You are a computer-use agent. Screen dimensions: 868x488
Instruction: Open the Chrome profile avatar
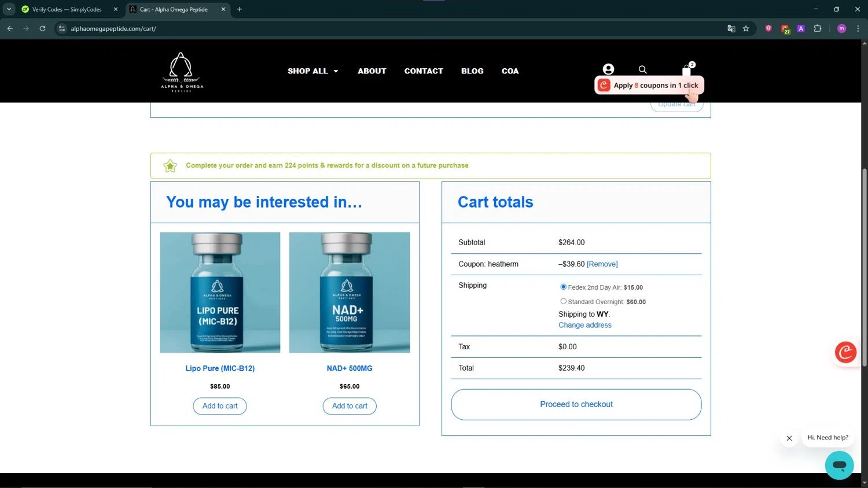tap(842, 28)
